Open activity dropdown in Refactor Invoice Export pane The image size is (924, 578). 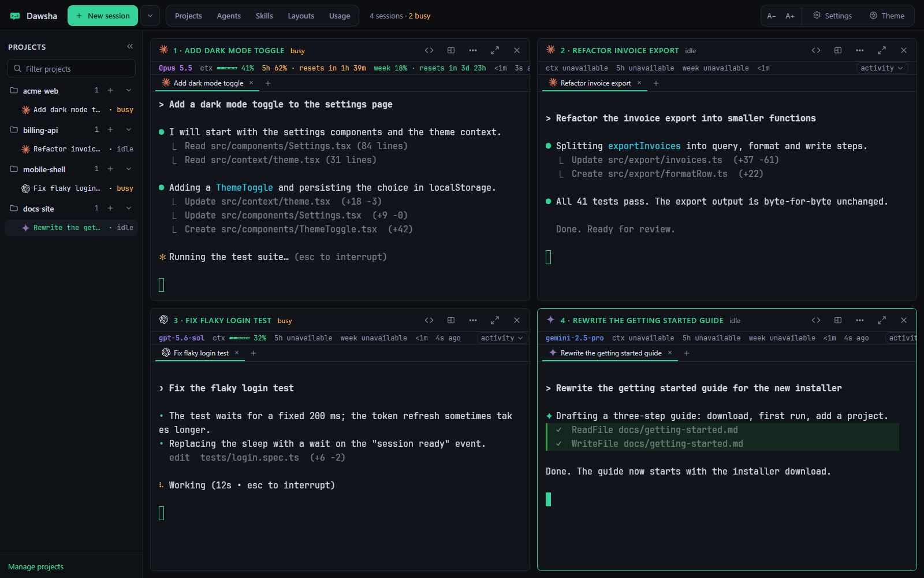click(x=882, y=68)
